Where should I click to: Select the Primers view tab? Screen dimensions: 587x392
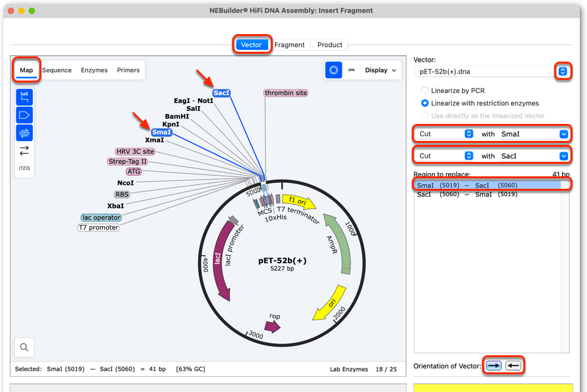128,70
